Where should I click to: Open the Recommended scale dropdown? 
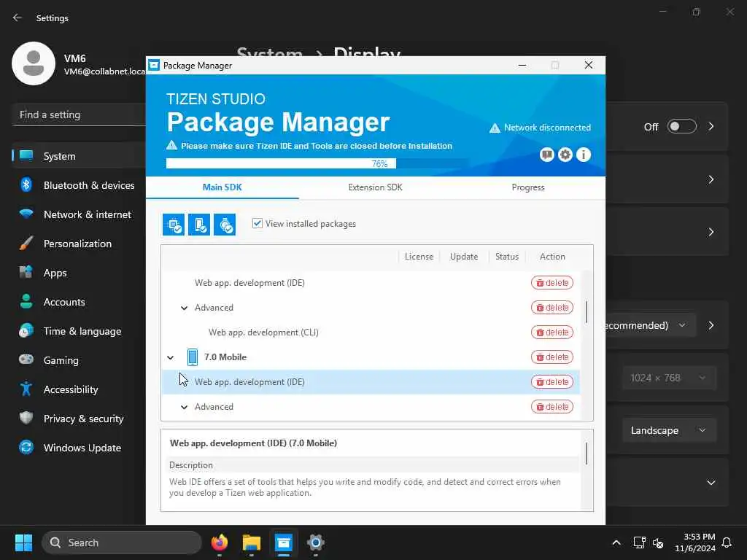(x=650, y=325)
